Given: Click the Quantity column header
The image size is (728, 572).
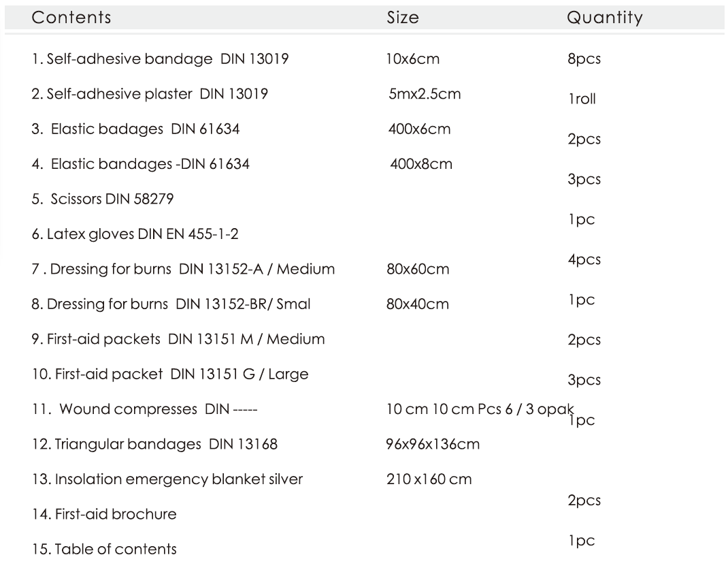Looking at the screenshot, I should tap(605, 18).
